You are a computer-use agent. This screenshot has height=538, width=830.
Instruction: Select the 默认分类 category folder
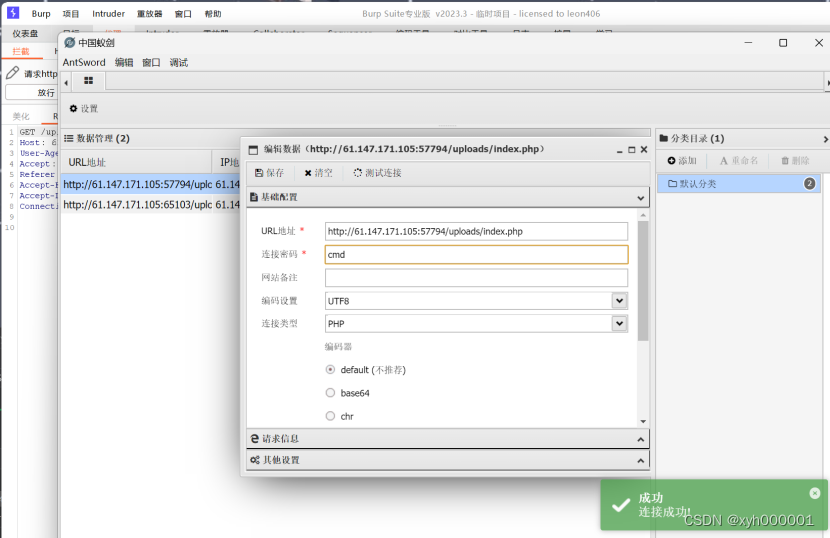point(739,184)
